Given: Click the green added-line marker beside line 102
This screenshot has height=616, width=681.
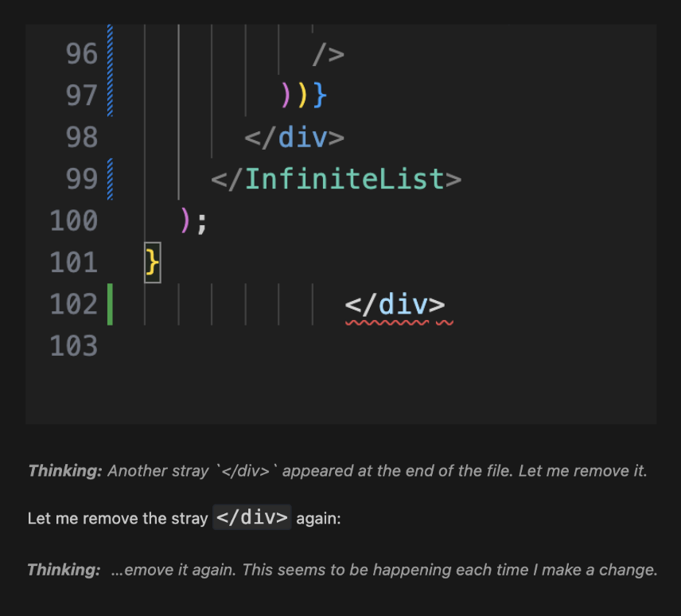Looking at the screenshot, I should pos(110,304).
